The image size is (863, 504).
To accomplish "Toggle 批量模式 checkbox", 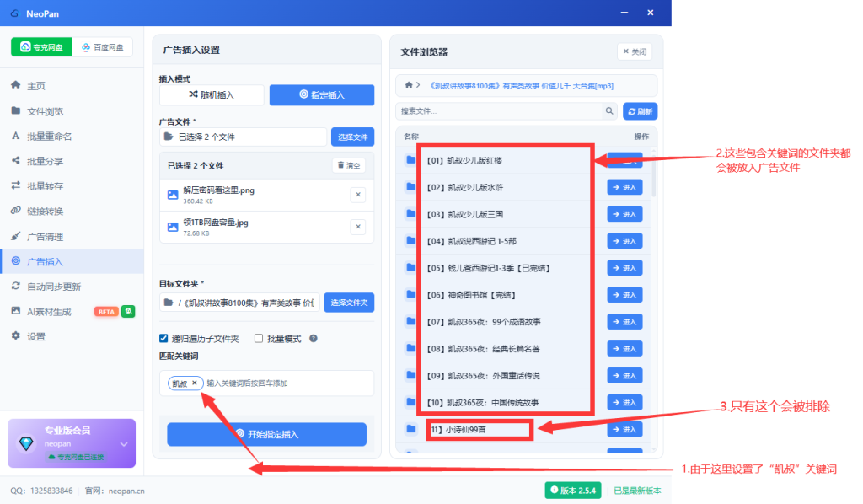I will [x=259, y=338].
